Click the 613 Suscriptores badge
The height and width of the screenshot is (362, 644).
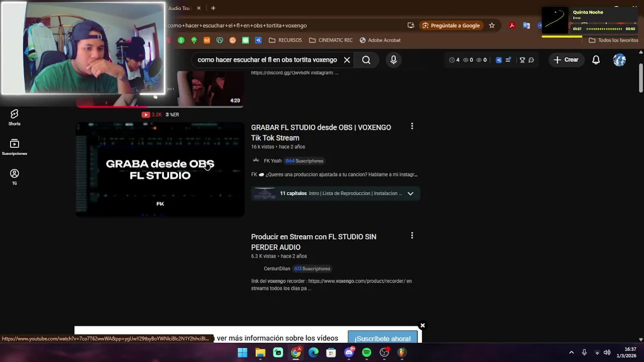coord(312,268)
